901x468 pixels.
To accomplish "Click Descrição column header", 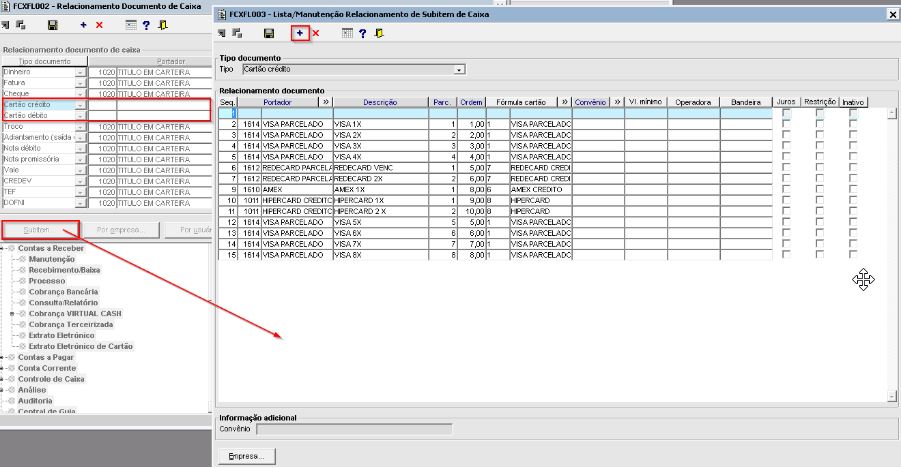I will pyautogui.click(x=380, y=102).
